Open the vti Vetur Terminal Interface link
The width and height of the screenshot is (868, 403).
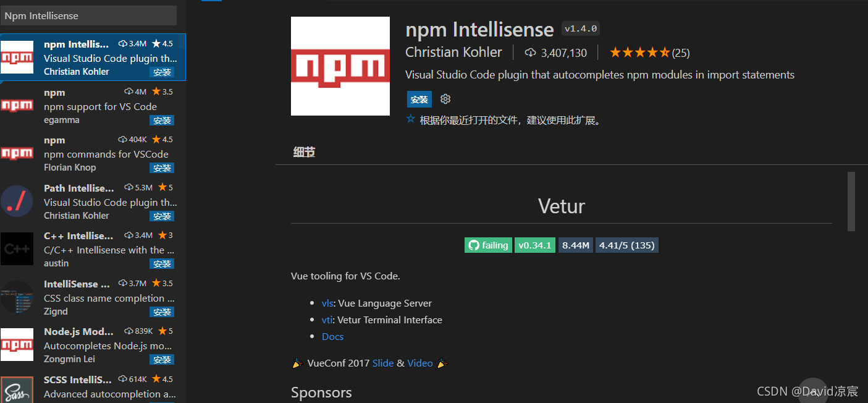(327, 320)
